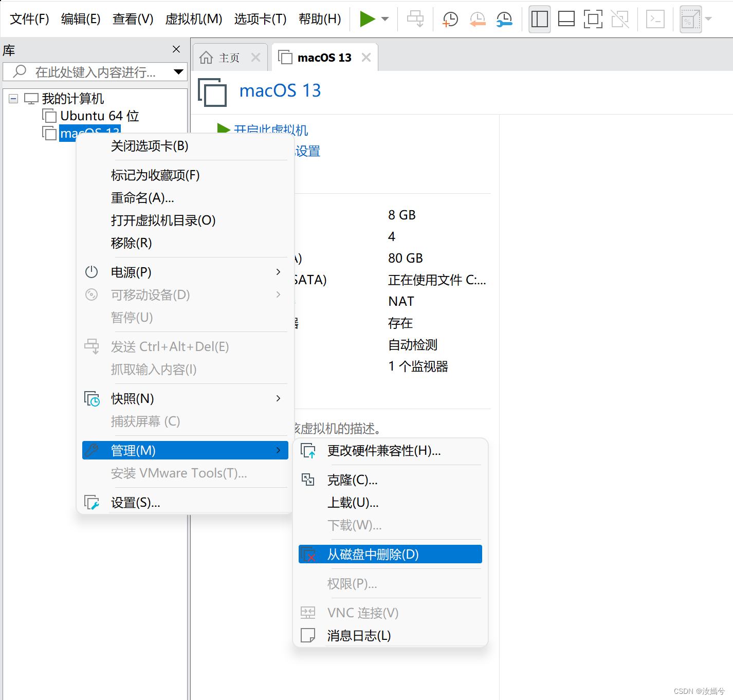
Task: Select the macOS 13 library tree item
Action: [x=90, y=133]
